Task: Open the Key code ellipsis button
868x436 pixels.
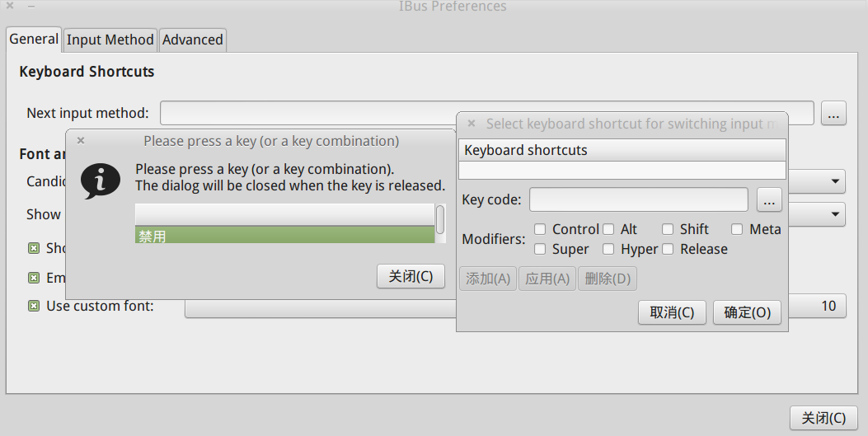Action: 769,199
